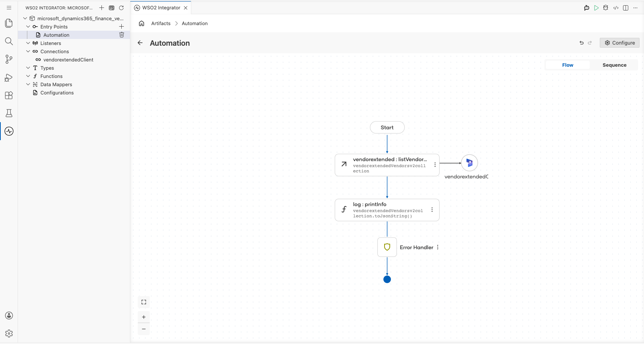Open options menu of log printInfo node
Image resolution: width=644 pixels, height=344 pixels.
432,210
